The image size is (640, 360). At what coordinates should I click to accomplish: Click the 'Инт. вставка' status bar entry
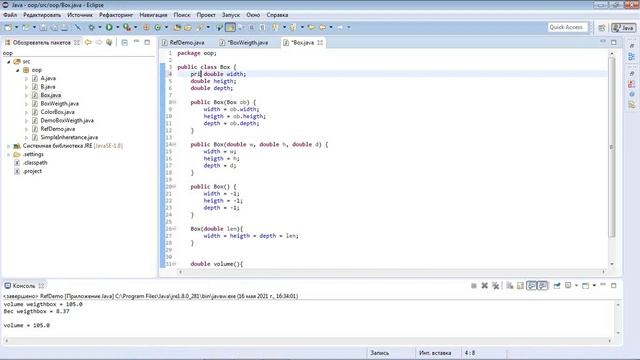coord(435,353)
